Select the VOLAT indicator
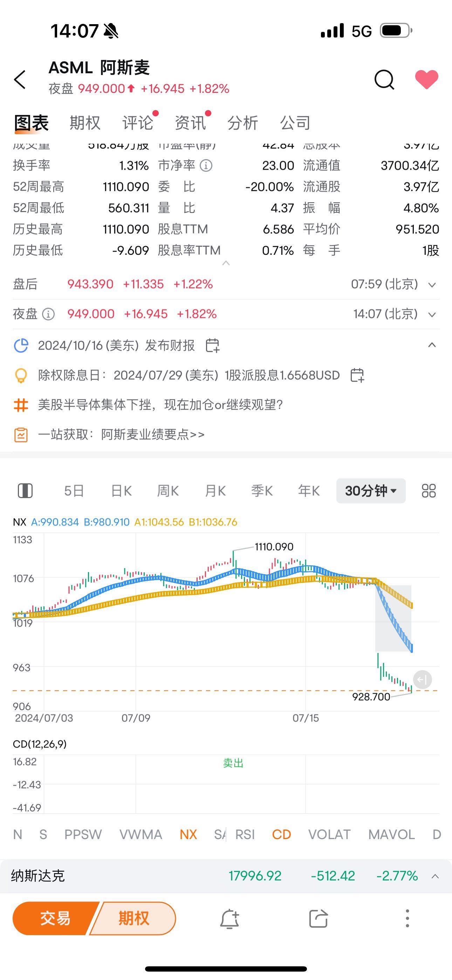The image size is (452, 980). (x=329, y=834)
